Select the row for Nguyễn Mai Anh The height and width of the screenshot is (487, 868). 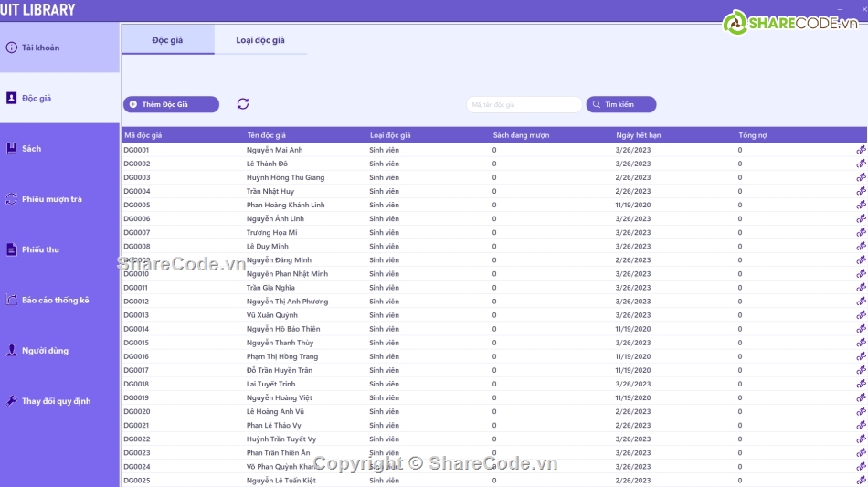click(274, 150)
